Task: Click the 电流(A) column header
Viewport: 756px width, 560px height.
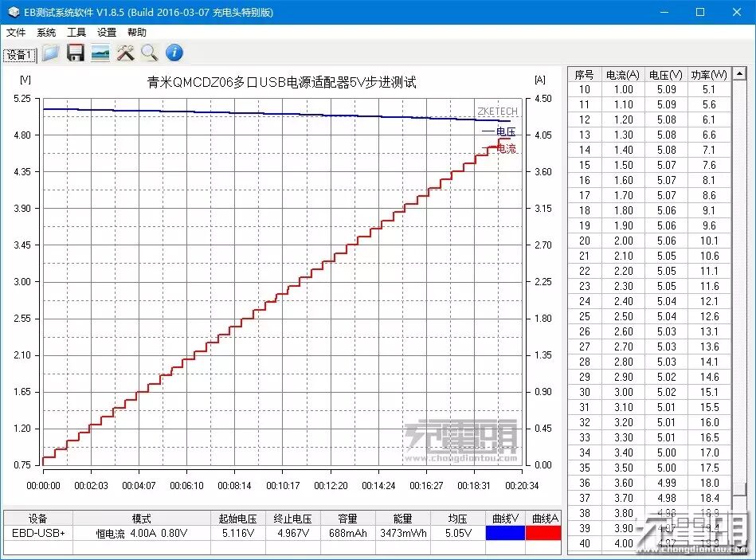Action: coord(622,75)
